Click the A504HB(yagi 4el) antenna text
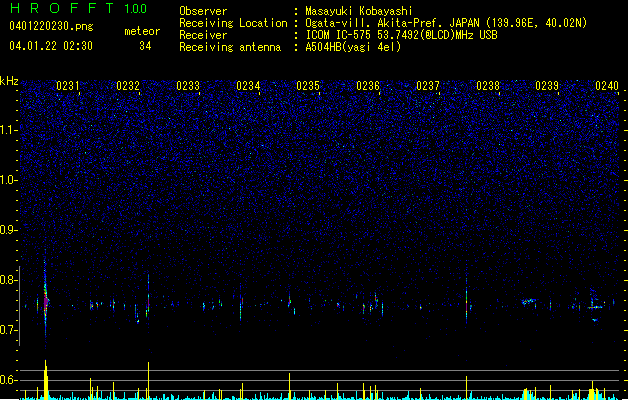 (353, 47)
